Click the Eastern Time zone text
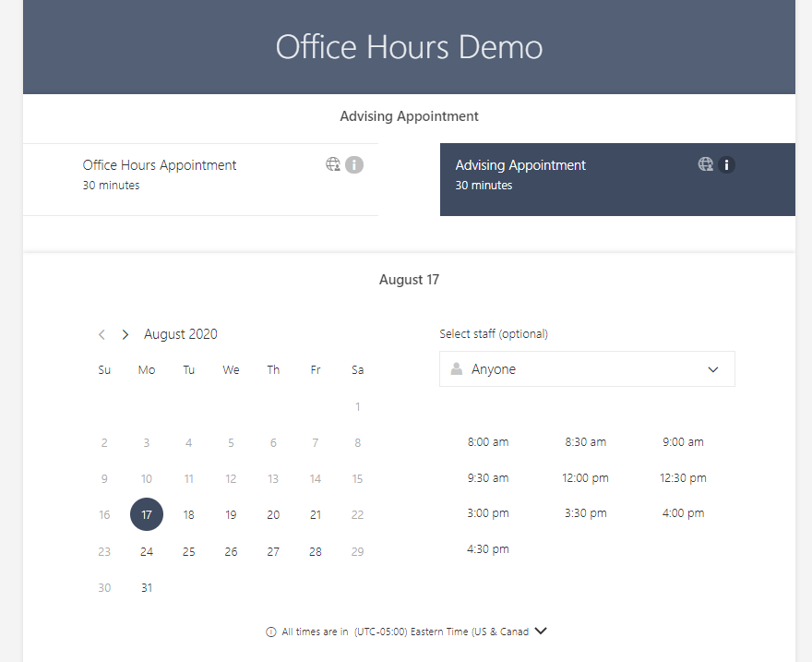812x662 pixels. (442, 632)
